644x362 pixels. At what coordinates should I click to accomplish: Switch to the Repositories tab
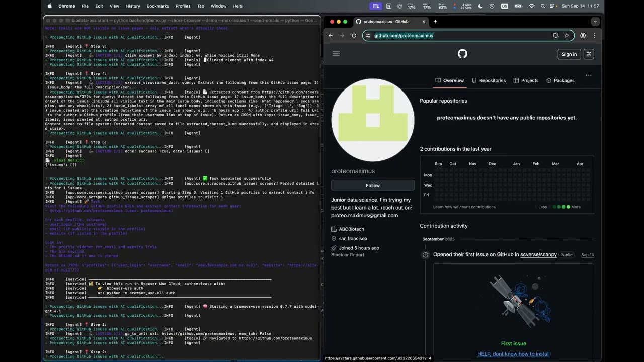click(489, 80)
